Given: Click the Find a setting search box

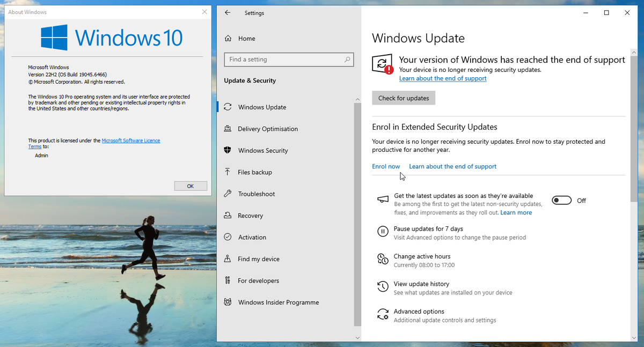Looking at the screenshot, I should 289,60.
